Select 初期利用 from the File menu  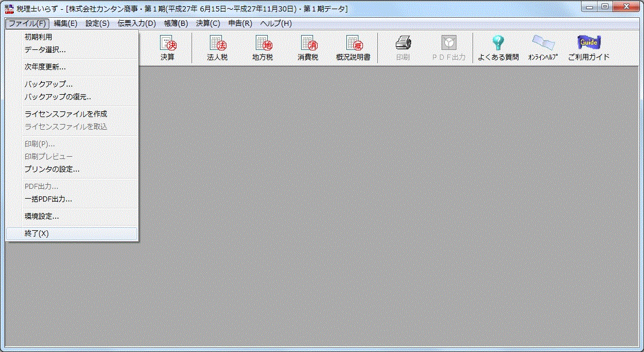38,37
